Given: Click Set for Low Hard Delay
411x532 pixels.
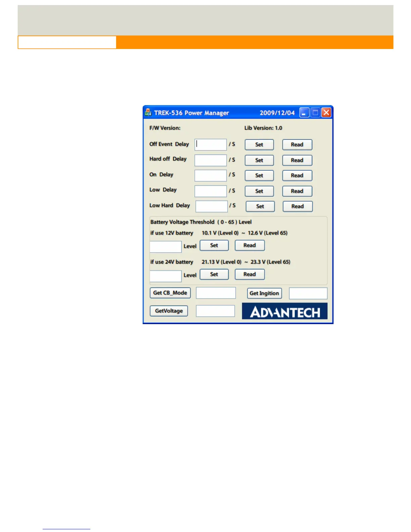Looking at the screenshot, I should point(260,207).
